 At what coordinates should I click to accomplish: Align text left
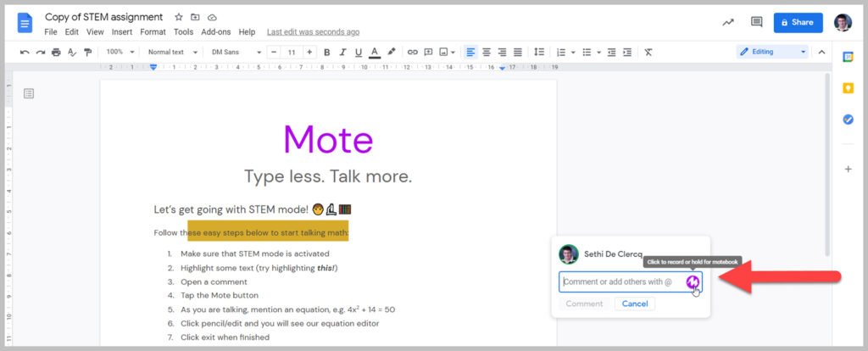470,52
